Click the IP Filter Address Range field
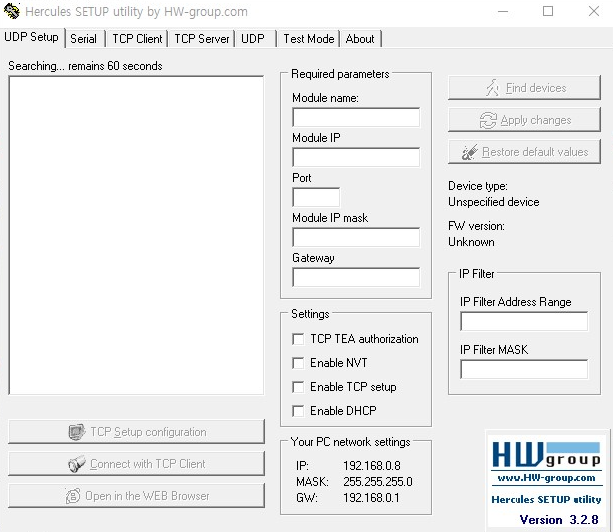The height and width of the screenshot is (532, 613). pyautogui.click(x=524, y=321)
